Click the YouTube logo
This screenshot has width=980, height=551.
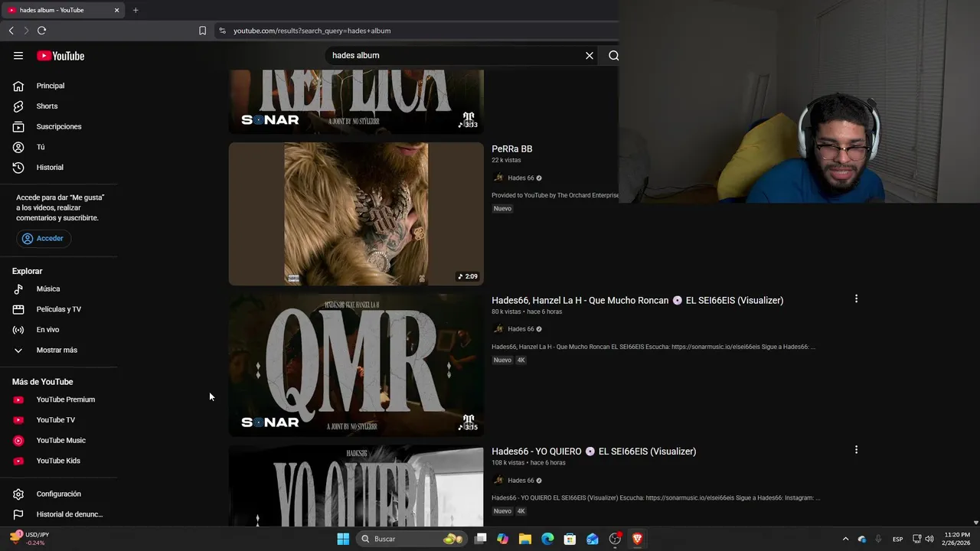[60, 56]
